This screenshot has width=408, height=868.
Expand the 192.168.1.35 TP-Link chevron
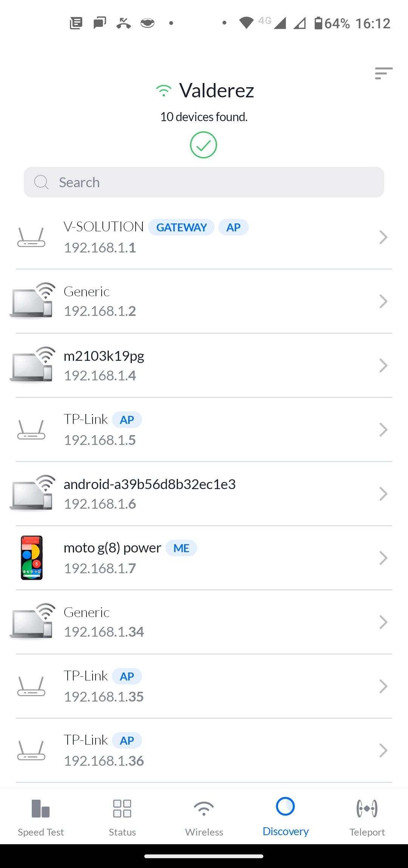point(383,686)
